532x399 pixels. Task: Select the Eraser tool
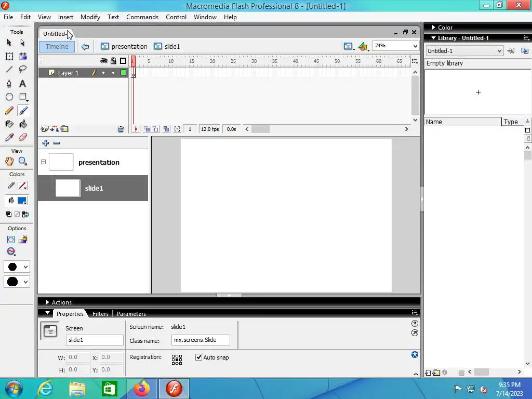click(x=23, y=137)
